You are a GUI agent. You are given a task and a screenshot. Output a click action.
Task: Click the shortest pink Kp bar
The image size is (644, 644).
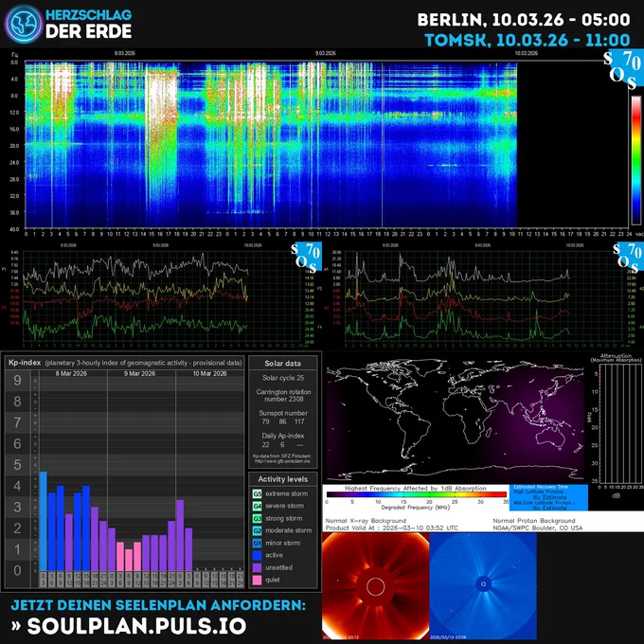click(x=129, y=561)
